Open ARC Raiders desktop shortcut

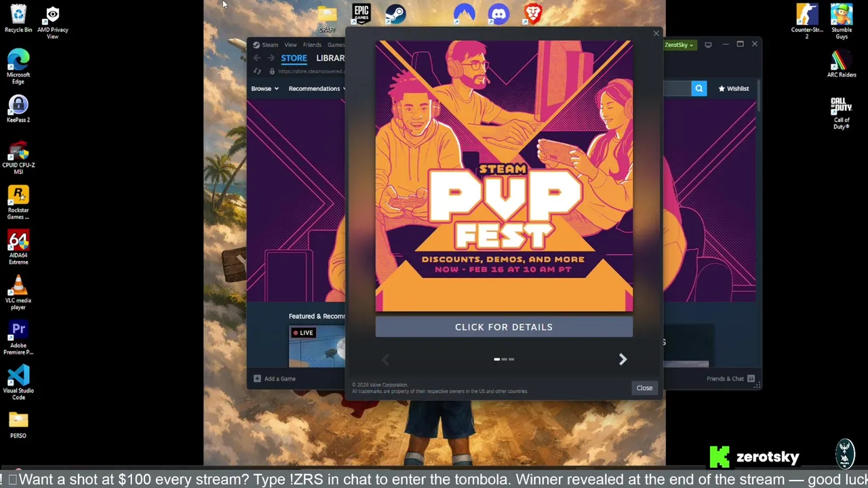pyautogui.click(x=842, y=64)
